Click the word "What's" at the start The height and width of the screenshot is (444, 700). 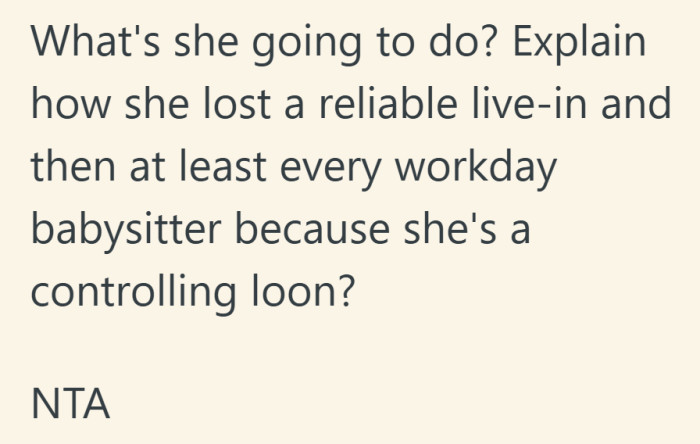coord(95,41)
